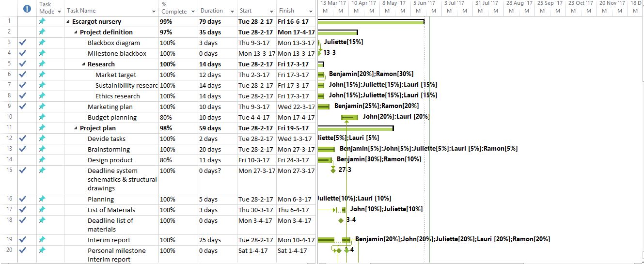Click the Budget planning Gantt bar

point(349,117)
